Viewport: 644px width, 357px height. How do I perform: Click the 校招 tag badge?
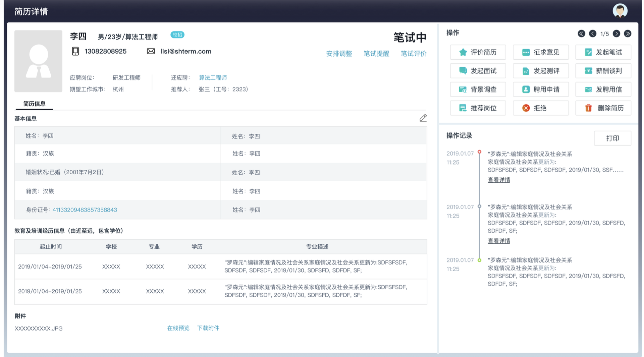pos(177,35)
